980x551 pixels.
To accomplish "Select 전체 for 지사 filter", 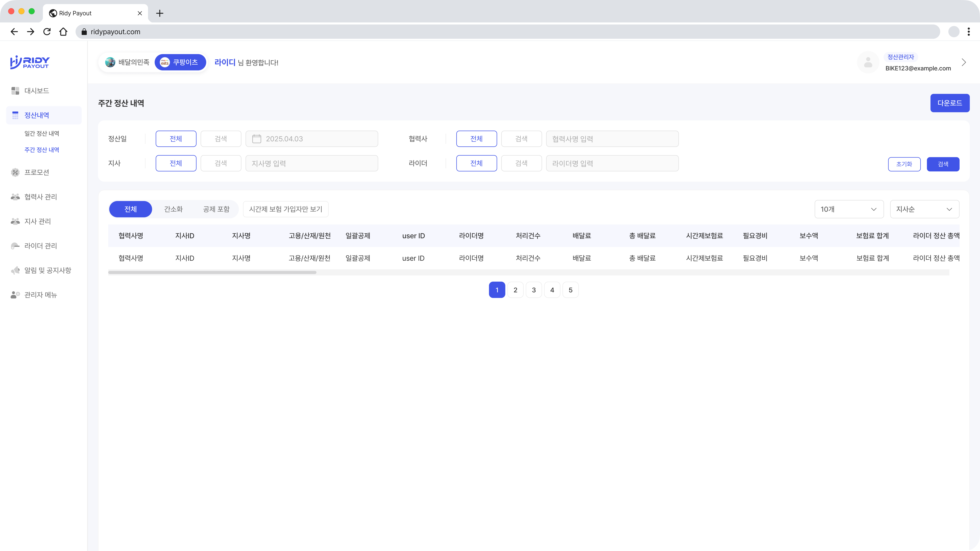I will [176, 163].
